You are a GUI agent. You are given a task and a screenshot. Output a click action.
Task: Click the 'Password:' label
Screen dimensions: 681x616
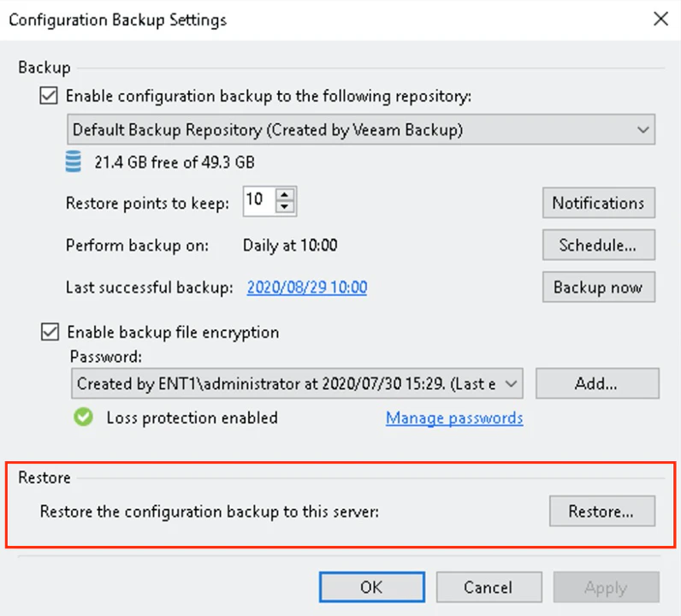pos(106,357)
